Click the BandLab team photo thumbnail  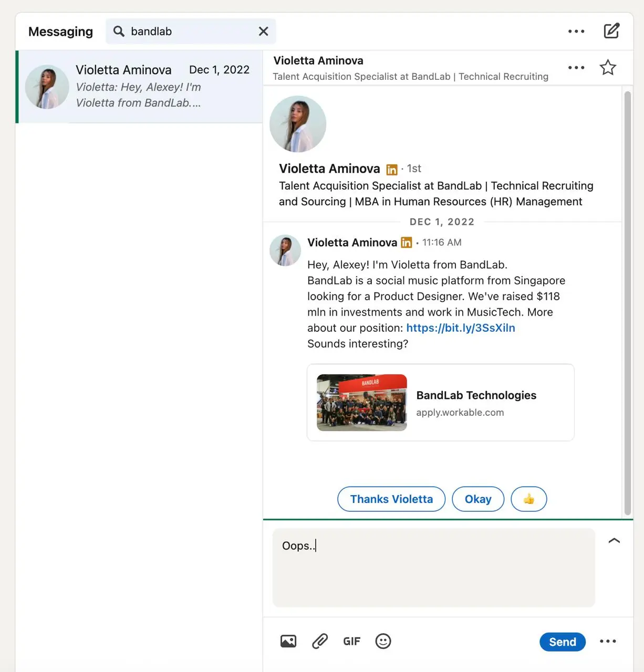[x=362, y=403]
